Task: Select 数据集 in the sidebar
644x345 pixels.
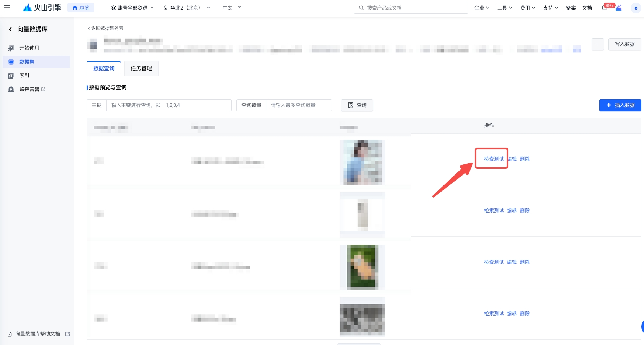Action: 36,62
